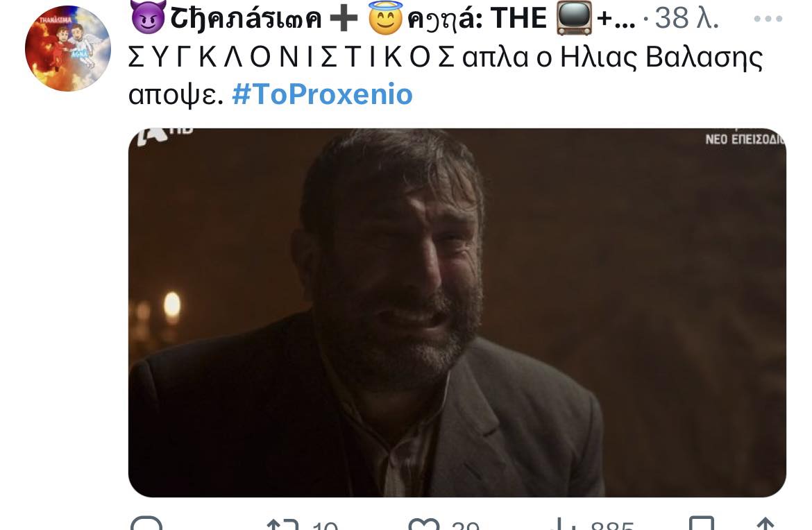Open the author's round profile avatar

68,49
